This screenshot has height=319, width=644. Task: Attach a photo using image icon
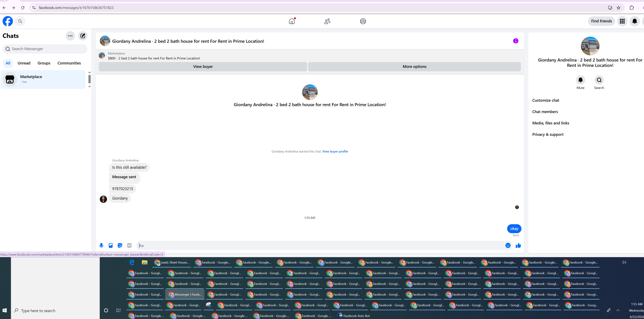point(110,245)
